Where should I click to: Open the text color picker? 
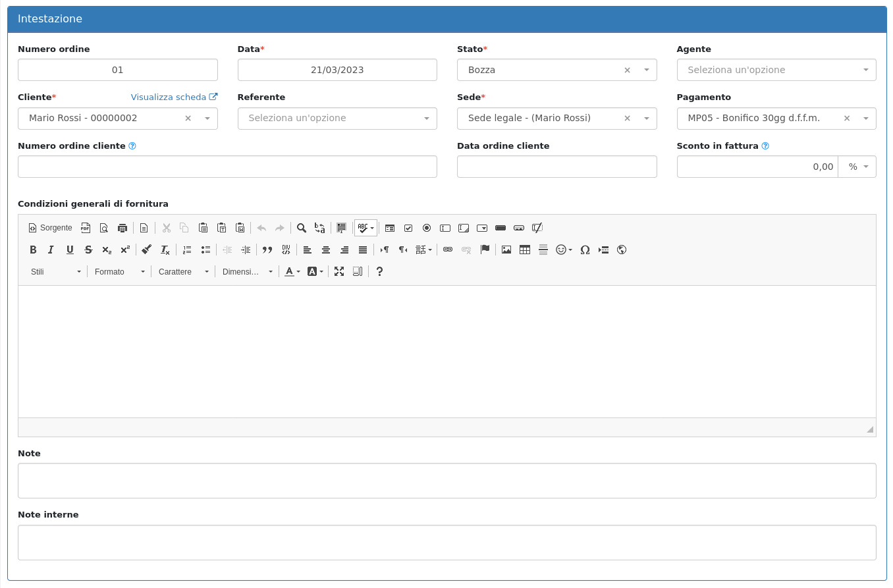tap(292, 271)
